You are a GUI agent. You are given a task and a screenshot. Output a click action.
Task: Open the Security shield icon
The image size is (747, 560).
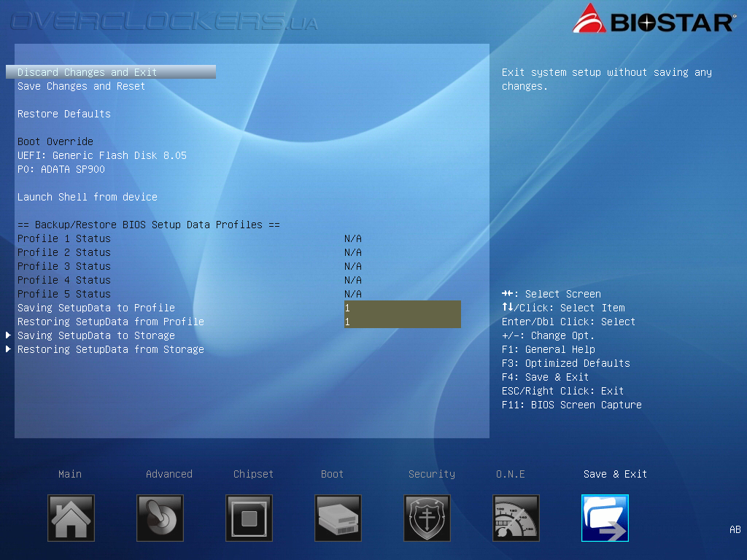pyautogui.click(x=427, y=518)
